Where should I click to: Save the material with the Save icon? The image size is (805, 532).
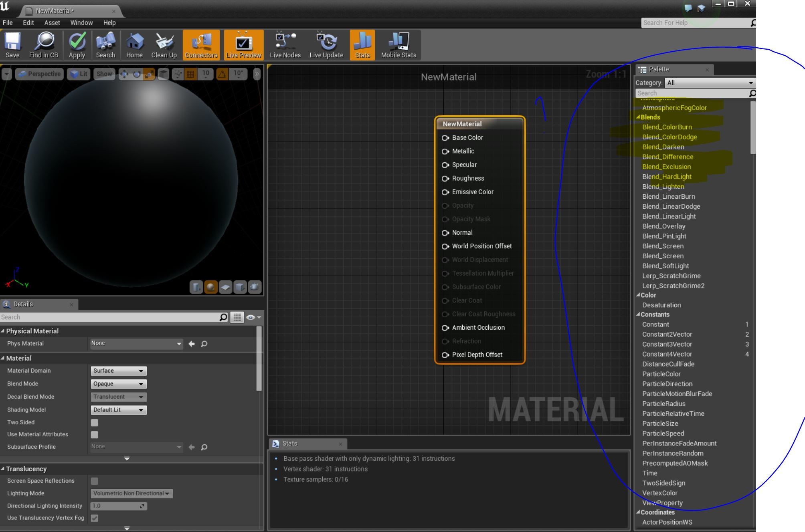pos(12,45)
